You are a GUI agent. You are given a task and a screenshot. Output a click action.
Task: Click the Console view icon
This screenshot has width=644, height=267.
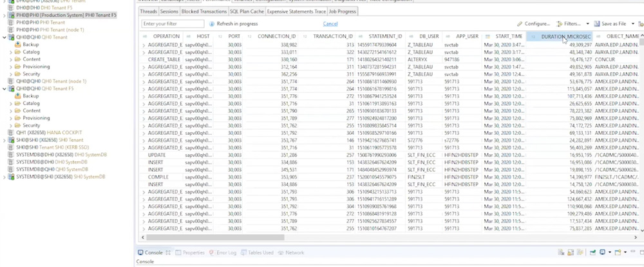coord(142,253)
